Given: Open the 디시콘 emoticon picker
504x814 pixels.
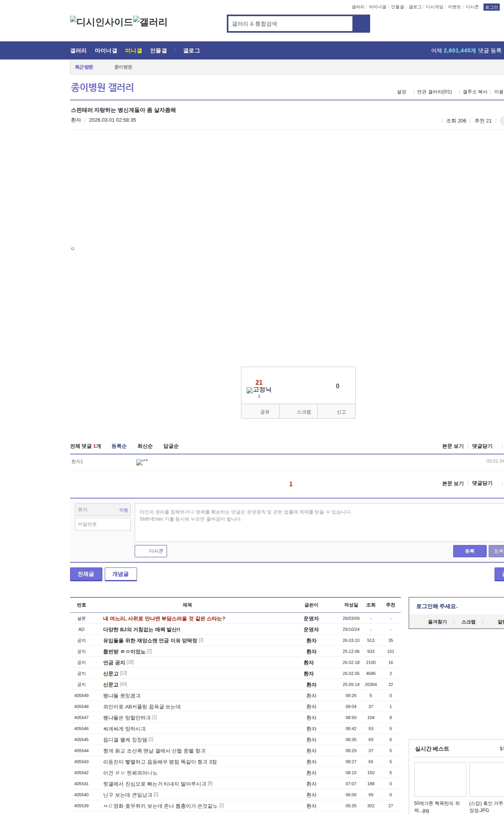Looking at the screenshot, I should [151, 551].
